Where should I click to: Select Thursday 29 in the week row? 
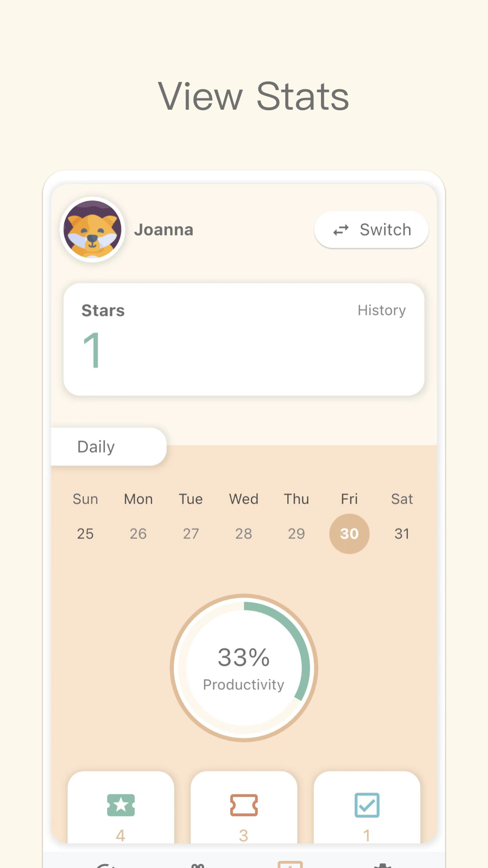pos(296,534)
